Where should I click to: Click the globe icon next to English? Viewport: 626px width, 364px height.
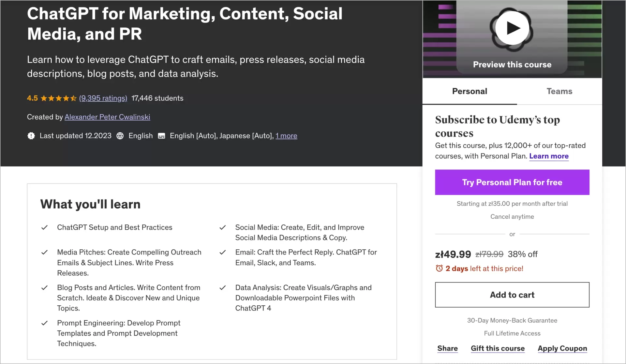pyautogui.click(x=120, y=136)
